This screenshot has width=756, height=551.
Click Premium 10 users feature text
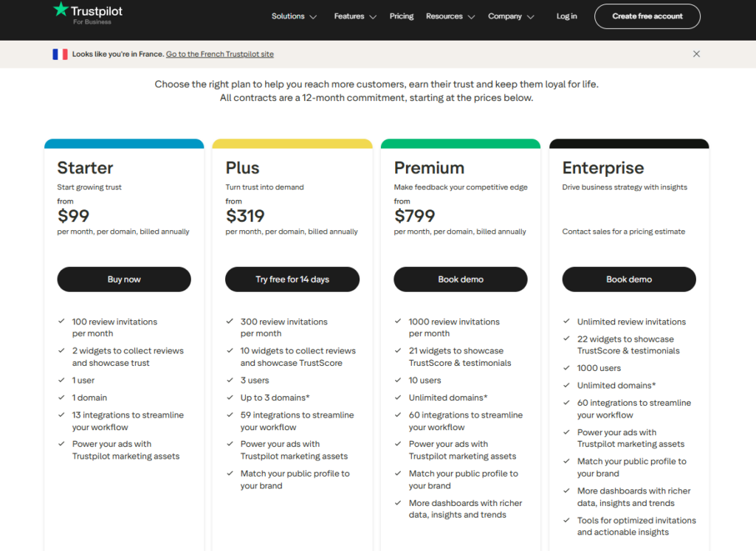tap(425, 381)
